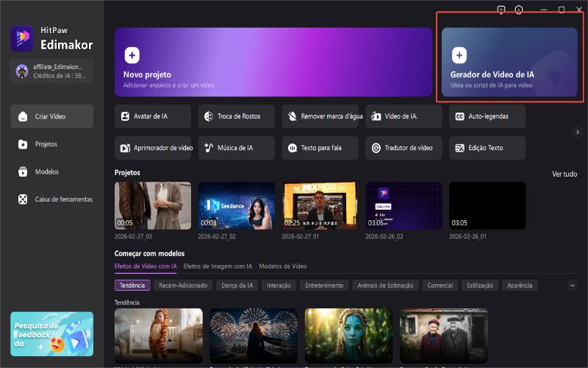The height and width of the screenshot is (368, 588).
Task: Open project thumbnail 2026-02-27_03
Action: [153, 206]
